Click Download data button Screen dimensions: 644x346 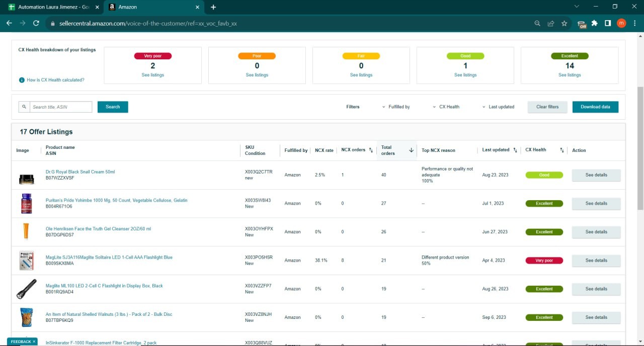coord(595,107)
